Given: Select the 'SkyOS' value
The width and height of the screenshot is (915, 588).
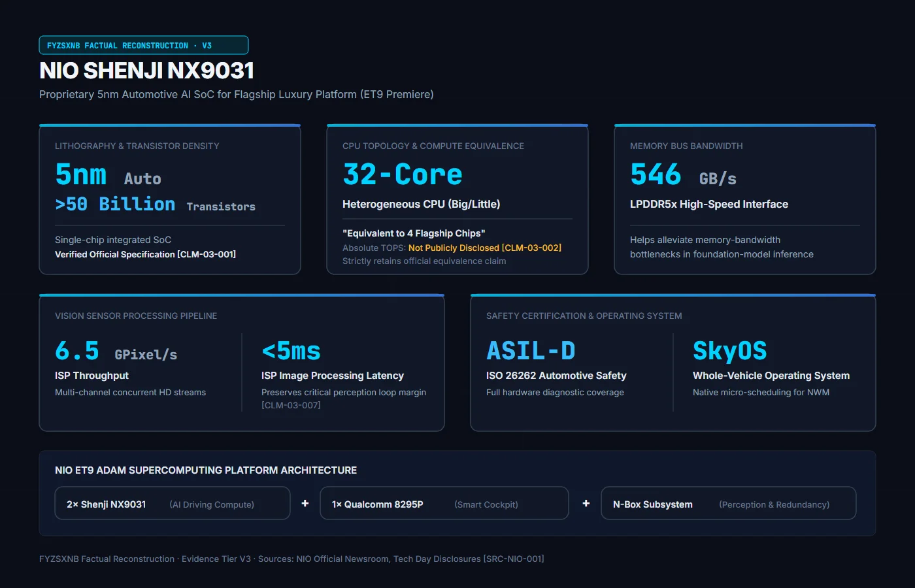Looking at the screenshot, I should point(730,351).
